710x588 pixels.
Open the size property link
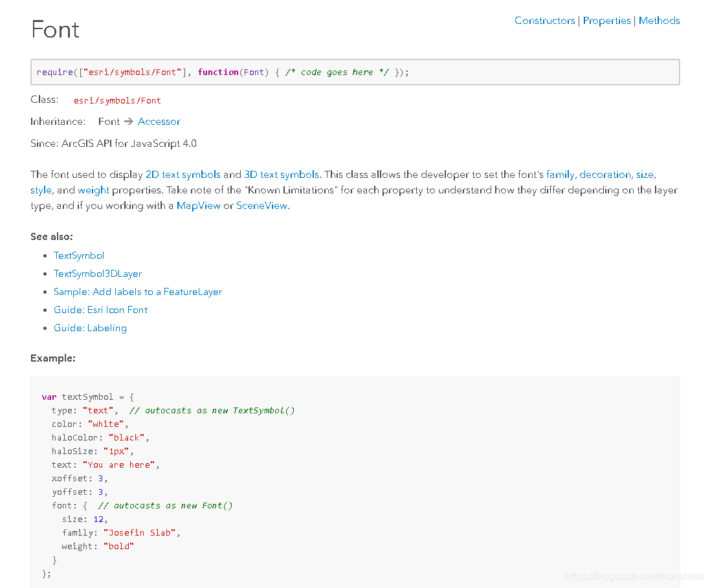click(x=645, y=175)
